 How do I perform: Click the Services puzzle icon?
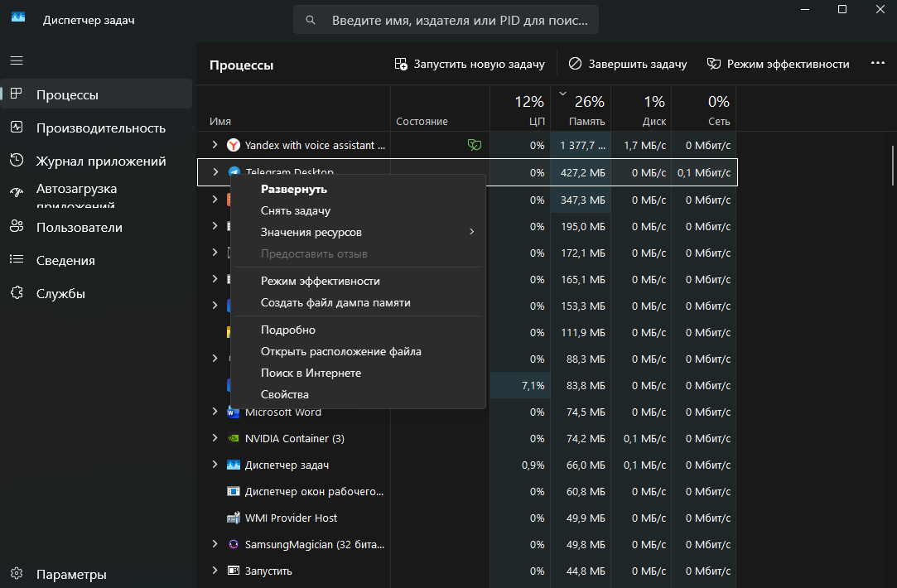point(17,293)
